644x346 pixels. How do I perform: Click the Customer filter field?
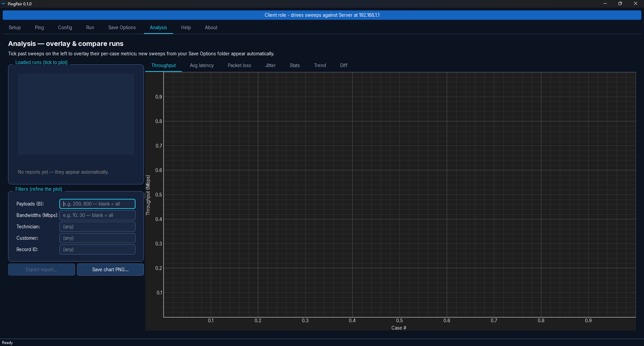tap(97, 238)
